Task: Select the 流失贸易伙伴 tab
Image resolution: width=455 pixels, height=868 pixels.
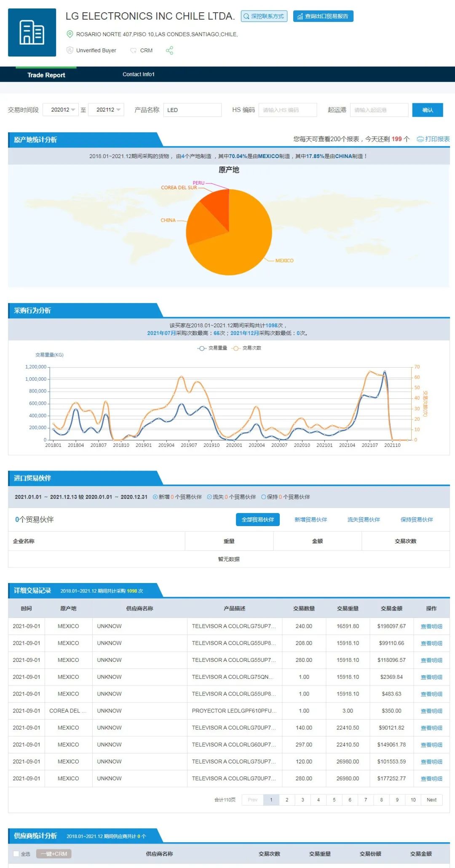Action: click(x=364, y=520)
